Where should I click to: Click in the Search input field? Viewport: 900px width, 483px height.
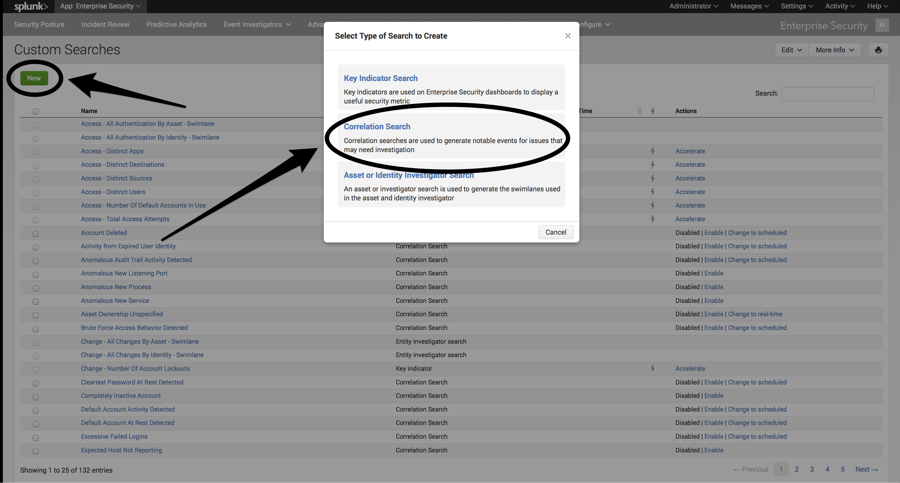coord(828,94)
